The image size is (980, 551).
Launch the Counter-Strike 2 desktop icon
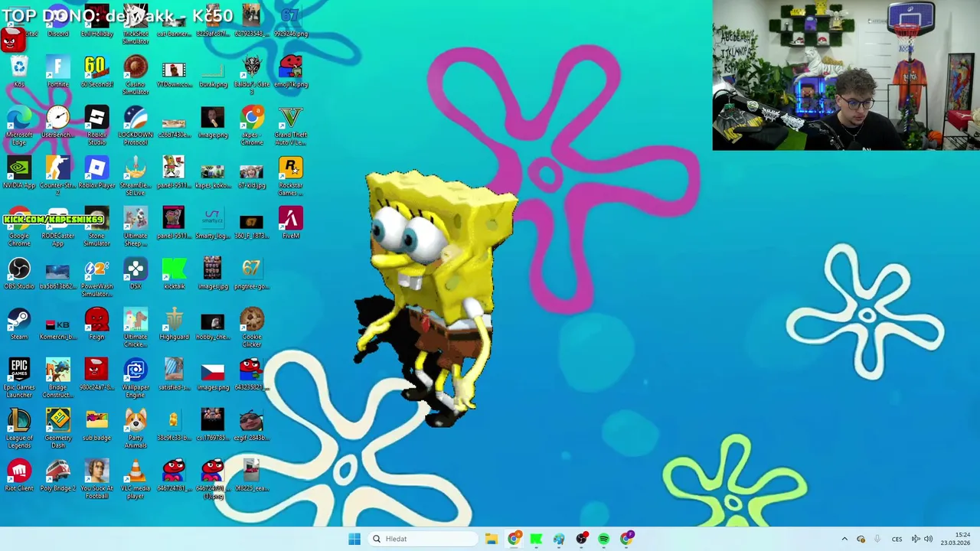(x=58, y=176)
